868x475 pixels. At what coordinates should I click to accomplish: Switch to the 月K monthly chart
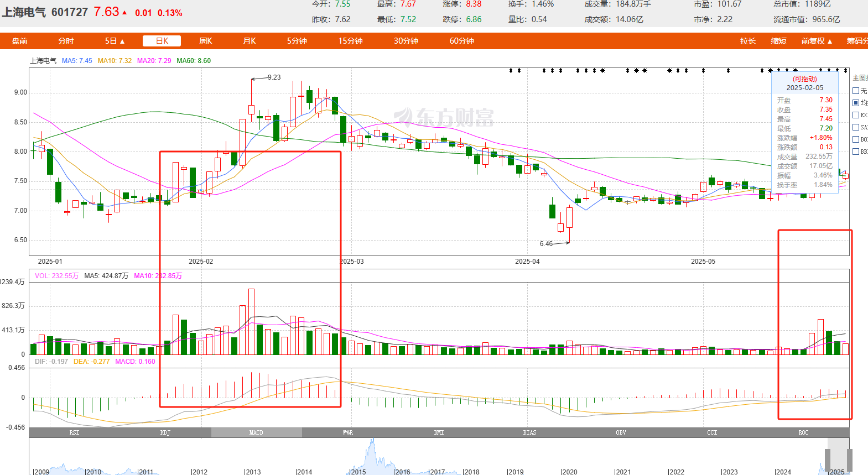click(250, 41)
